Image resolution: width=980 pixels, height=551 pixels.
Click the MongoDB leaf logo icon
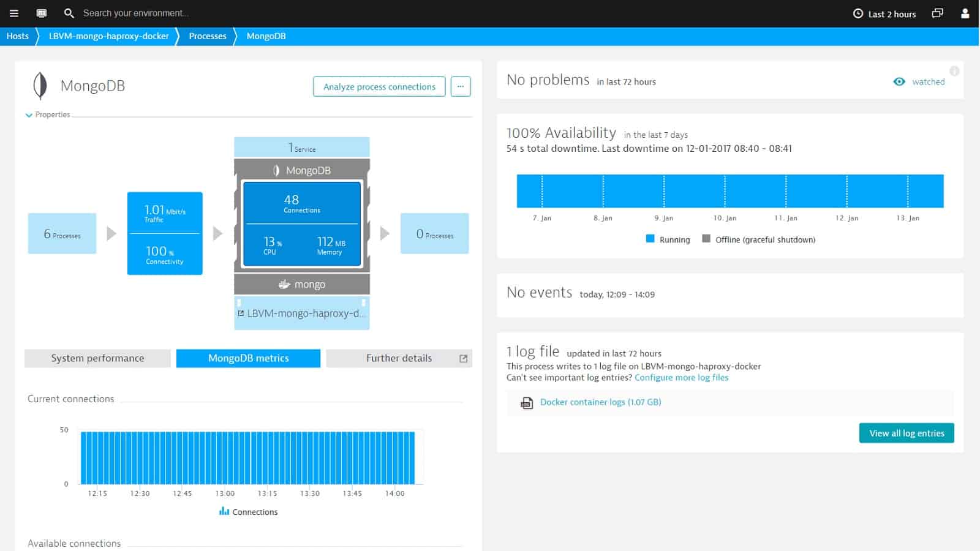40,86
